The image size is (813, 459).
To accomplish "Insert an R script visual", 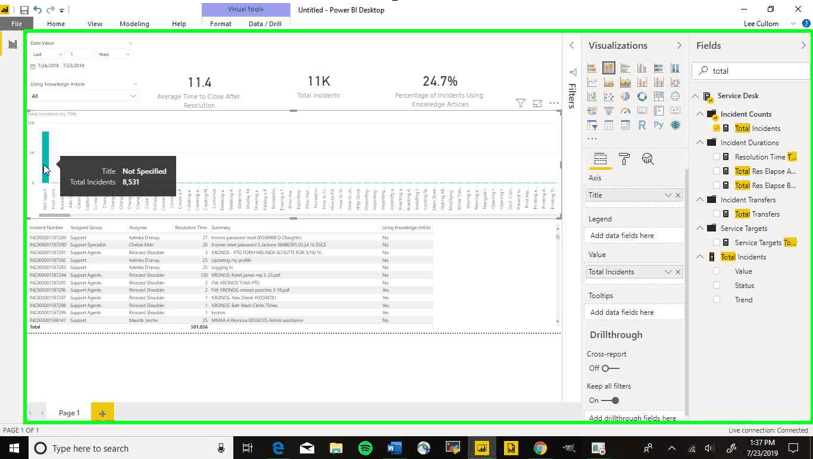I will coord(642,125).
